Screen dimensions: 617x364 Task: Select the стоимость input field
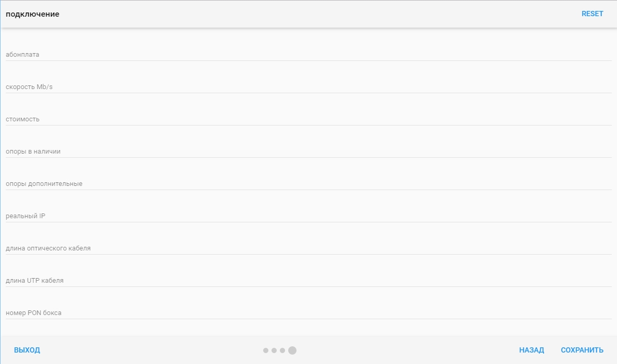coord(308,119)
